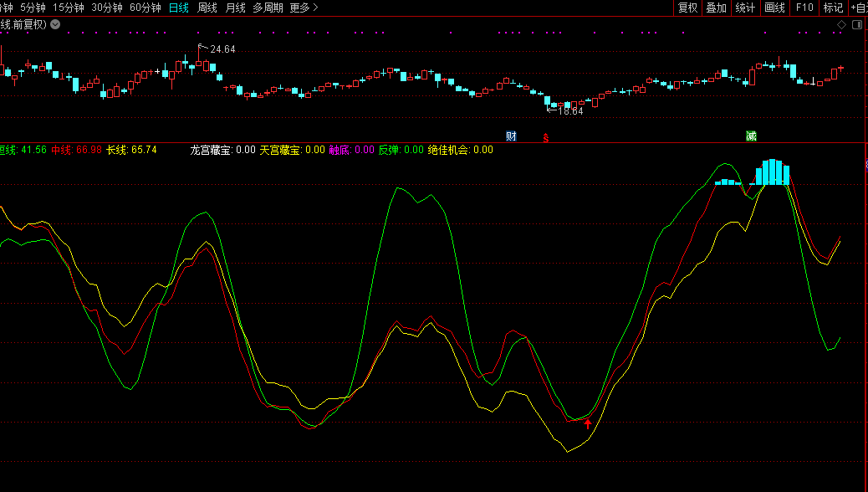Click the red buy arrow on indicator
The image size is (868, 492).
[588, 424]
